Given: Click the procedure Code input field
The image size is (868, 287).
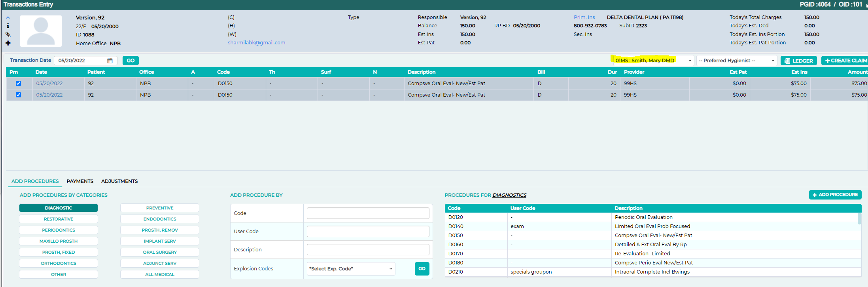Looking at the screenshot, I should (368, 213).
